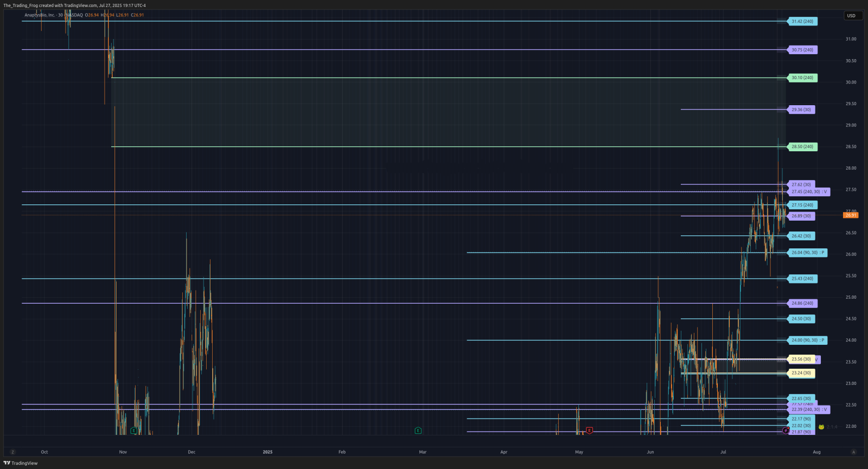Select the yellow 23.56 (30) label
868x469 pixels.
[x=801, y=359]
